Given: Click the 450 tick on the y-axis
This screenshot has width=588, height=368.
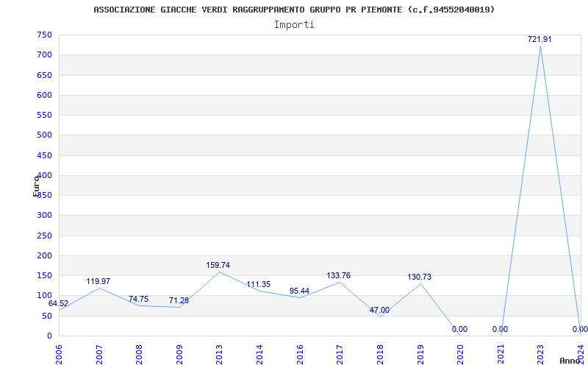Looking at the screenshot, I should pyautogui.click(x=45, y=155).
